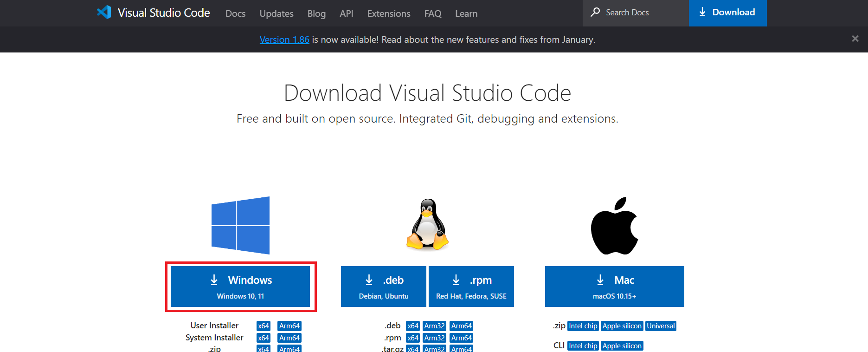Focus the Search Docs field
This screenshot has height=352, width=868.
(x=636, y=13)
